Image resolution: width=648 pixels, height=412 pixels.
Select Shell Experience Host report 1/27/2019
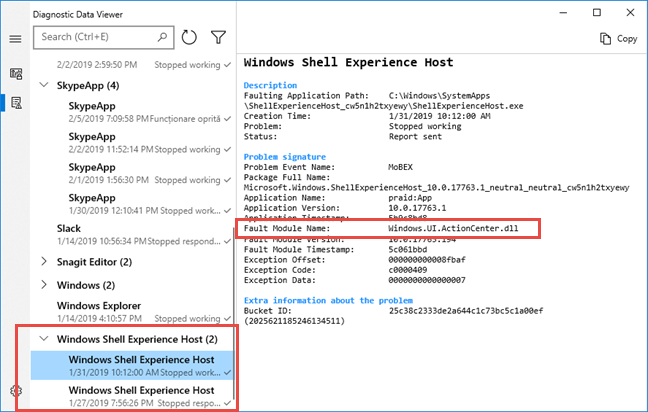pos(132,396)
